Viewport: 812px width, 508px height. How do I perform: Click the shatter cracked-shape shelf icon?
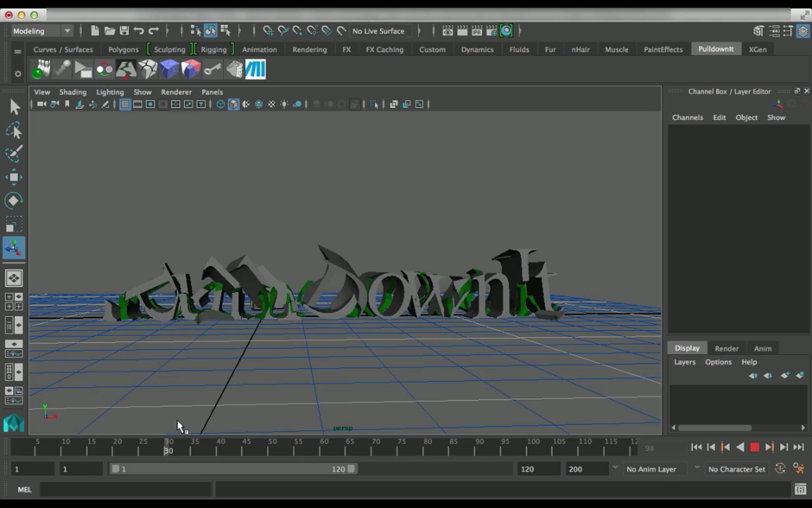148,69
